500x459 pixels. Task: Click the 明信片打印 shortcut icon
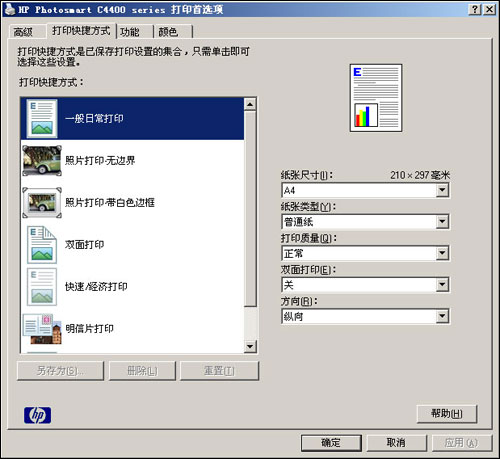click(x=42, y=329)
